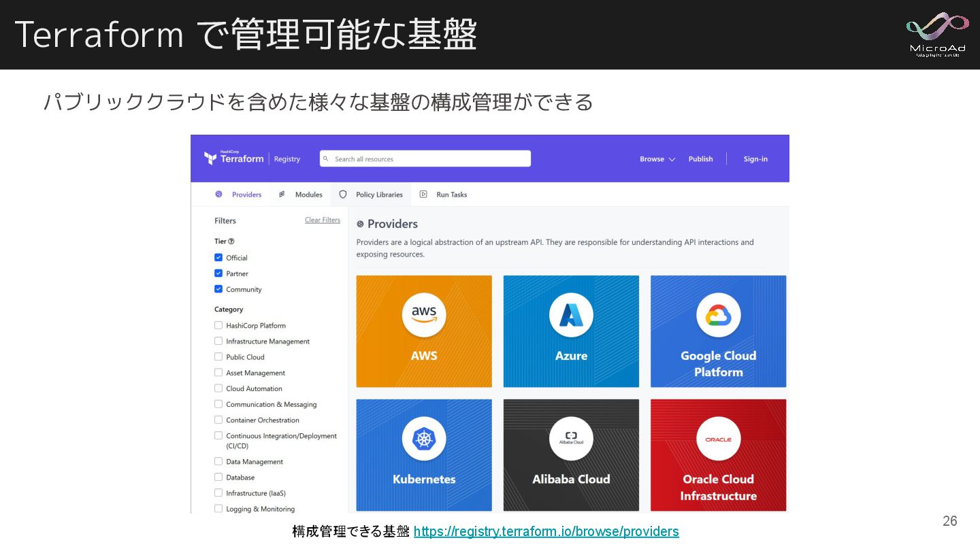Click the Sign-in button
The image size is (980, 551).
point(755,159)
